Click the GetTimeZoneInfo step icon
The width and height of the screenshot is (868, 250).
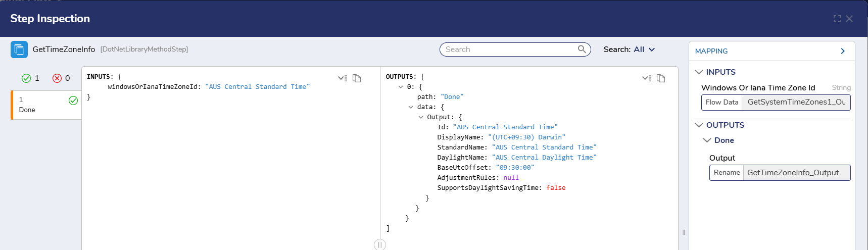point(19,49)
